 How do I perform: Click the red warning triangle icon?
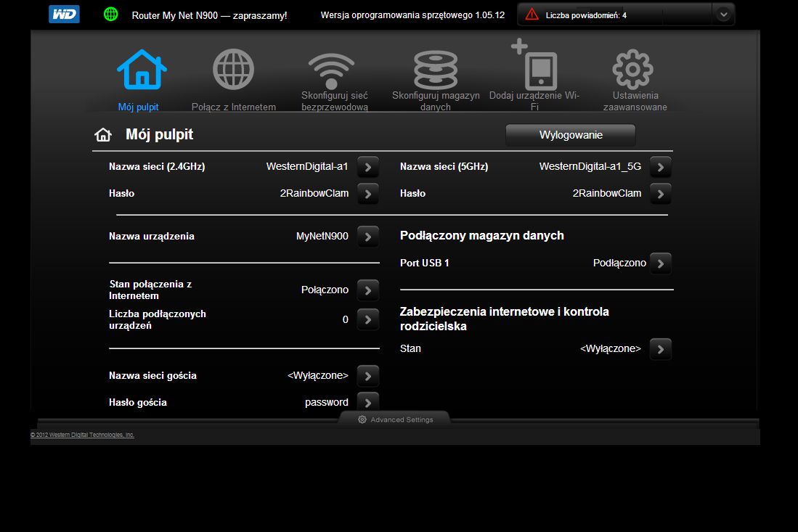532,15
